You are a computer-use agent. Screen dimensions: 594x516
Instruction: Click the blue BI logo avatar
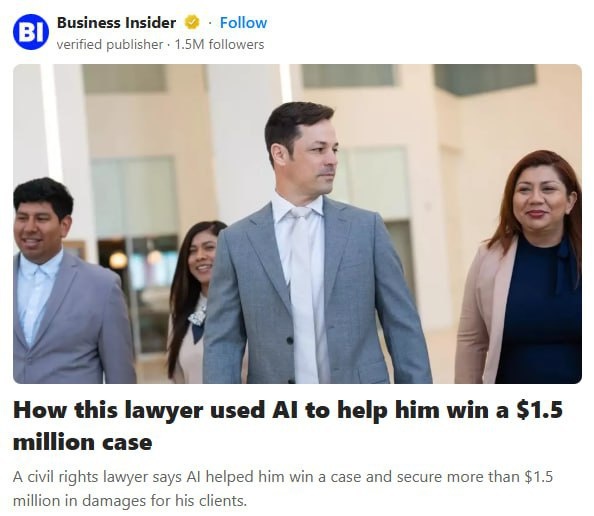click(31, 32)
